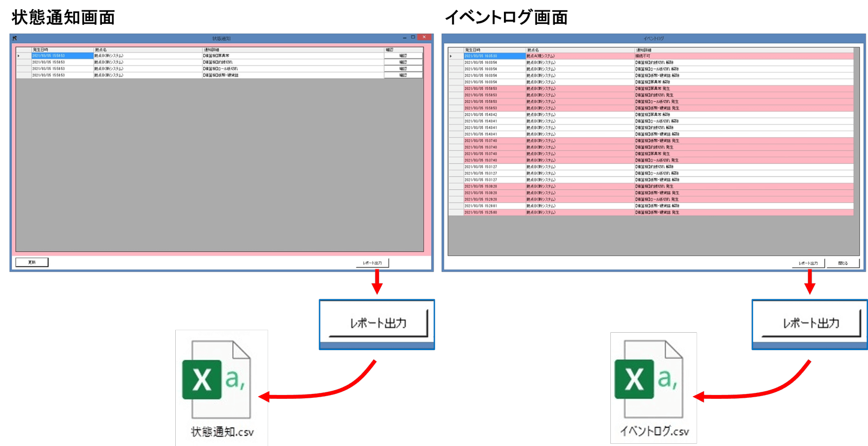Close the 状態通知 window with red X
868x446 pixels.
(x=424, y=37)
